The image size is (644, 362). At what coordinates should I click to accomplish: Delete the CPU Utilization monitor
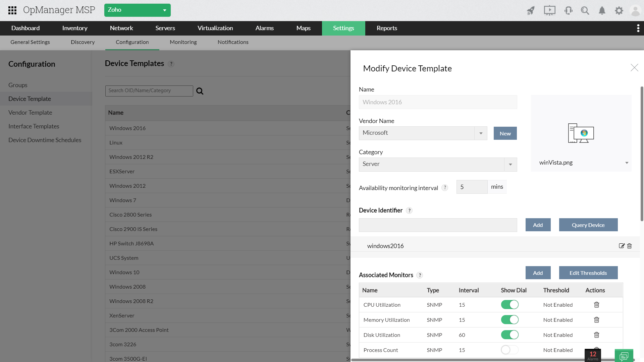point(596,305)
